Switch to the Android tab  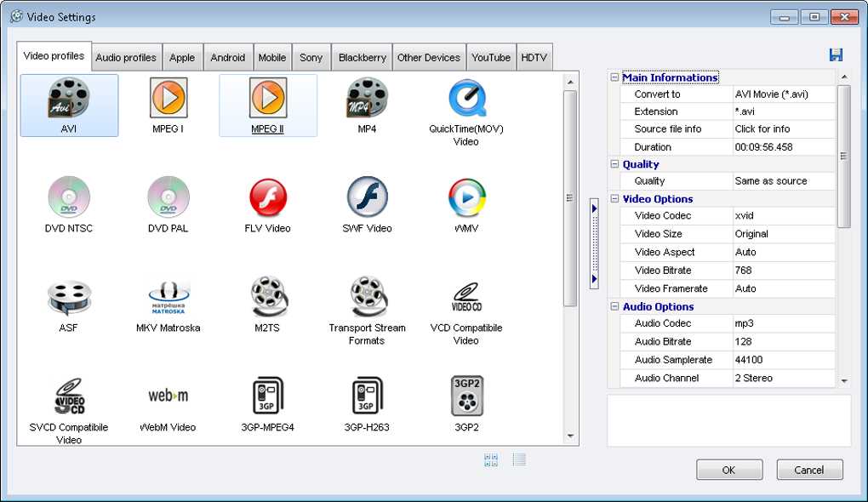(x=228, y=58)
